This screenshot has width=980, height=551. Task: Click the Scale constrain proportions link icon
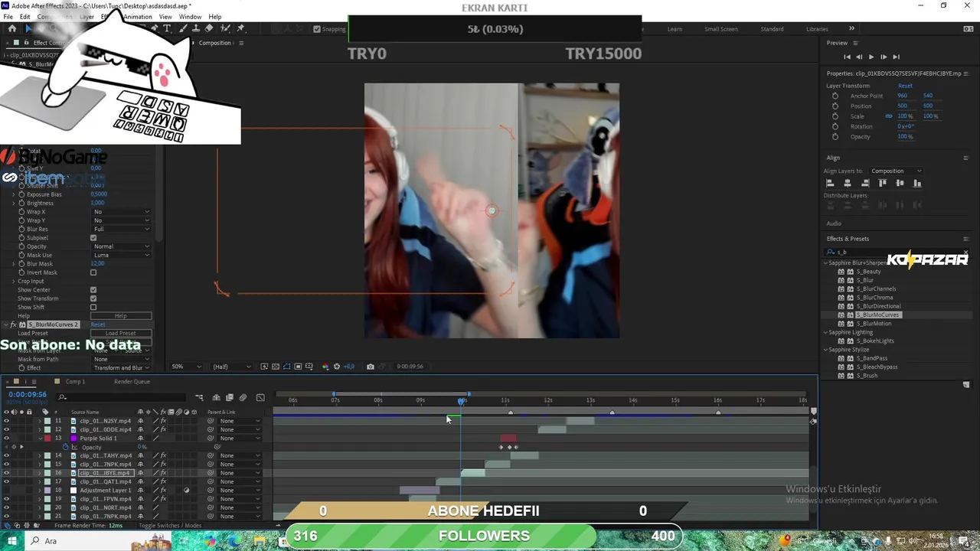coord(889,116)
